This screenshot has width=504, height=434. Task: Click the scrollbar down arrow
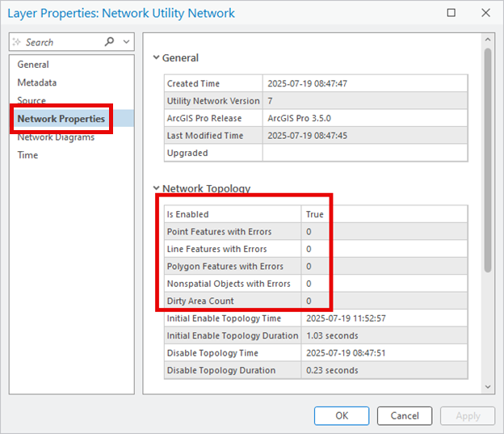point(487,387)
